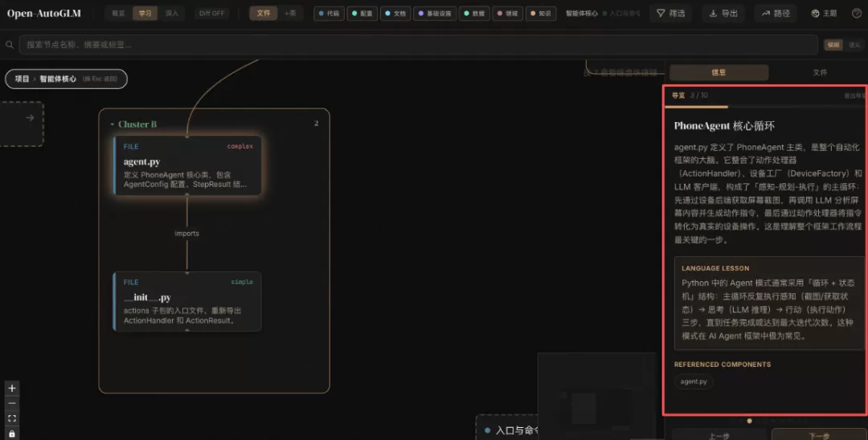The image size is (868, 440).
Task: Switch to 概览 view mode
Action: coord(118,14)
